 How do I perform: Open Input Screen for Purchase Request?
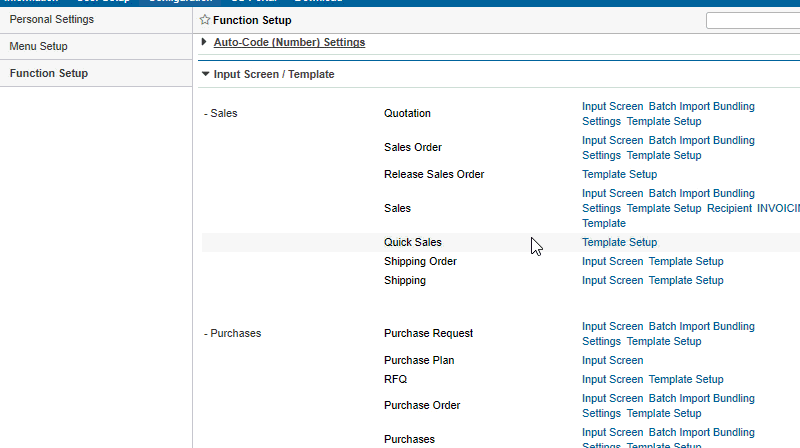612,326
